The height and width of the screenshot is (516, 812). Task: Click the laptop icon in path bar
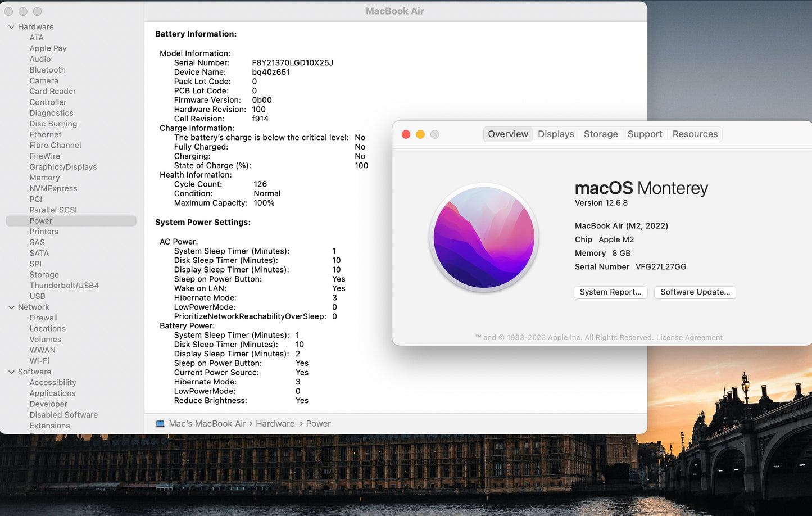pos(160,424)
